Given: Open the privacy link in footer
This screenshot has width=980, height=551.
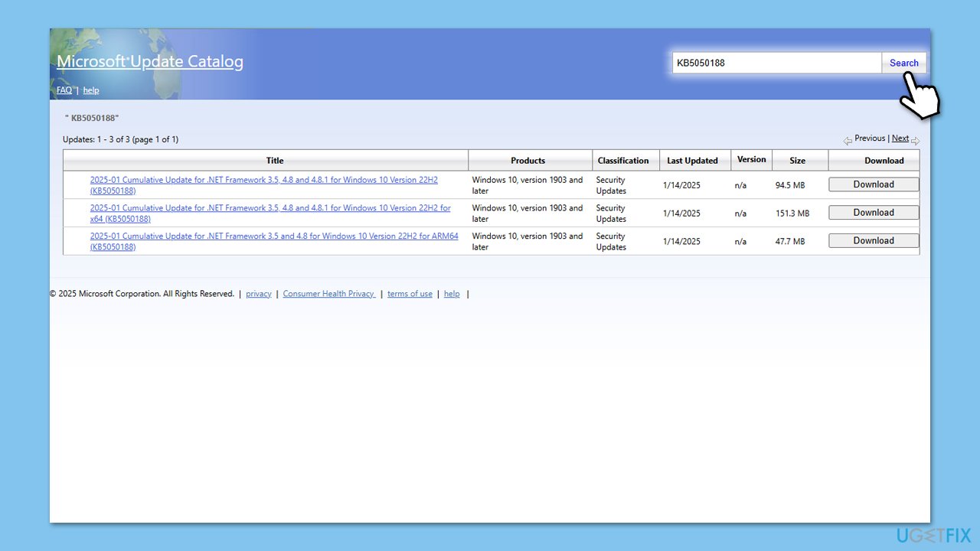Looking at the screenshot, I should coord(259,294).
